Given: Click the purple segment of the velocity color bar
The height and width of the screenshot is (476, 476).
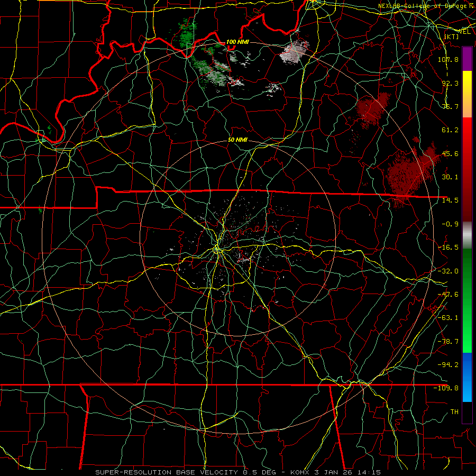Looking at the screenshot, I should [467, 59].
